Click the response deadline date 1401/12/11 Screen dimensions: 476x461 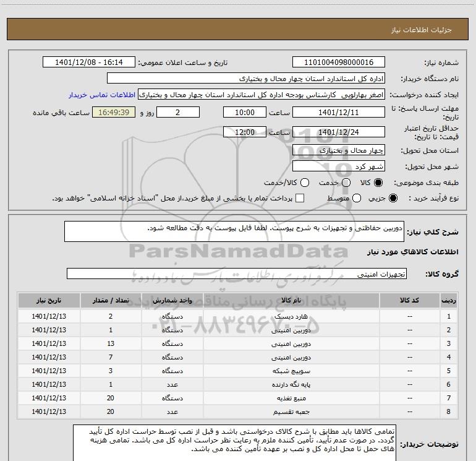point(339,112)
